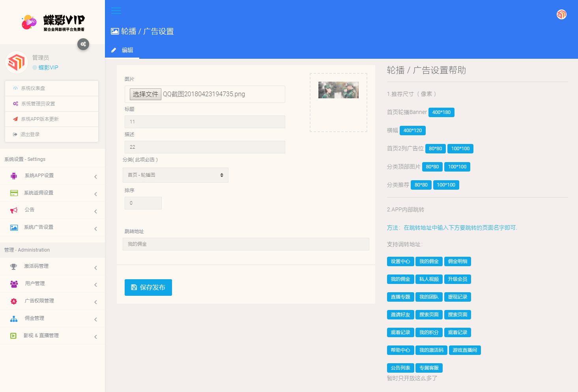
Task: Click the 保存发布 button
Action: (148, 287)
